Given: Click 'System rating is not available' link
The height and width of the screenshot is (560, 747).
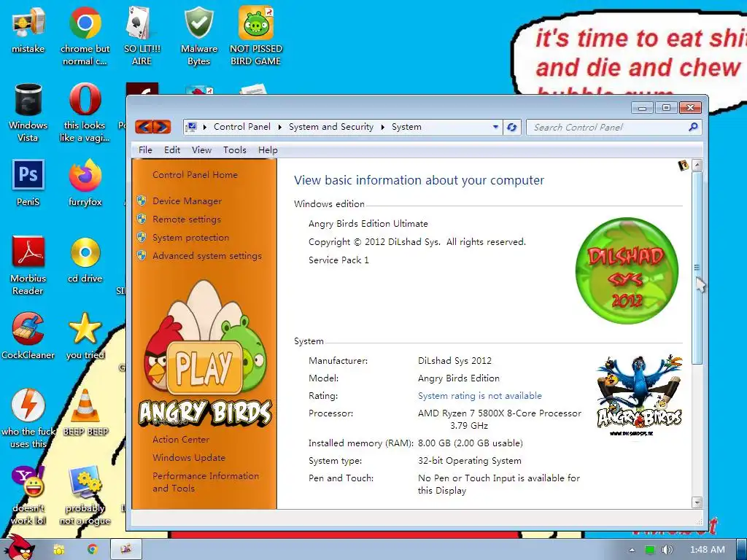Looking at the screenshot, I should point(480,396).
